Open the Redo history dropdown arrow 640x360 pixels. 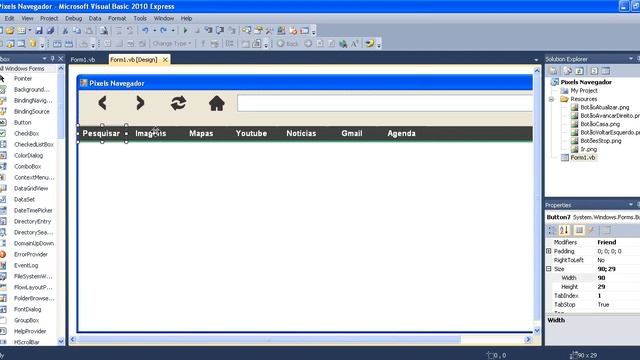click(x=173, y=31)
